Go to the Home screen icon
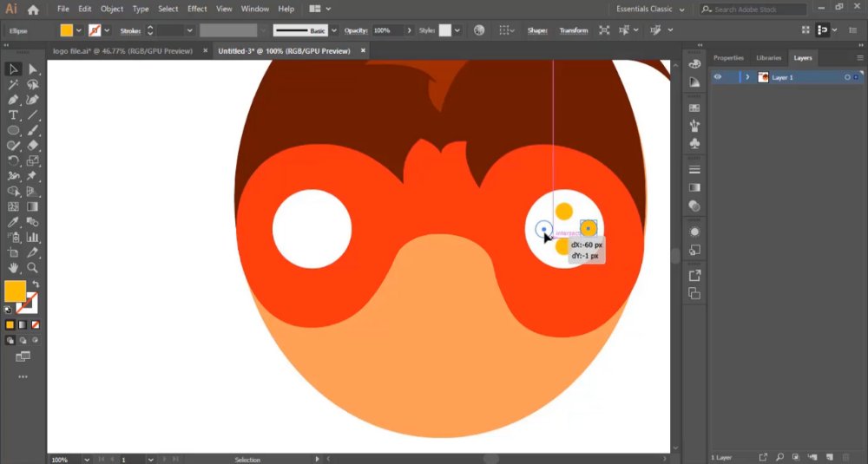Screen dimensions: 868x464 click(x=33, y=10)
